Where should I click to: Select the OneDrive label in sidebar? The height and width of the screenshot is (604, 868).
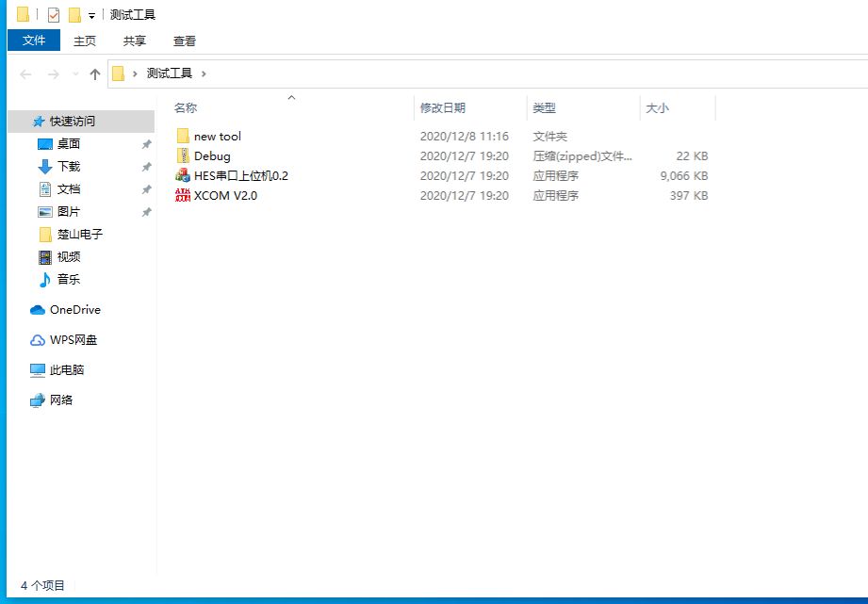75,310
